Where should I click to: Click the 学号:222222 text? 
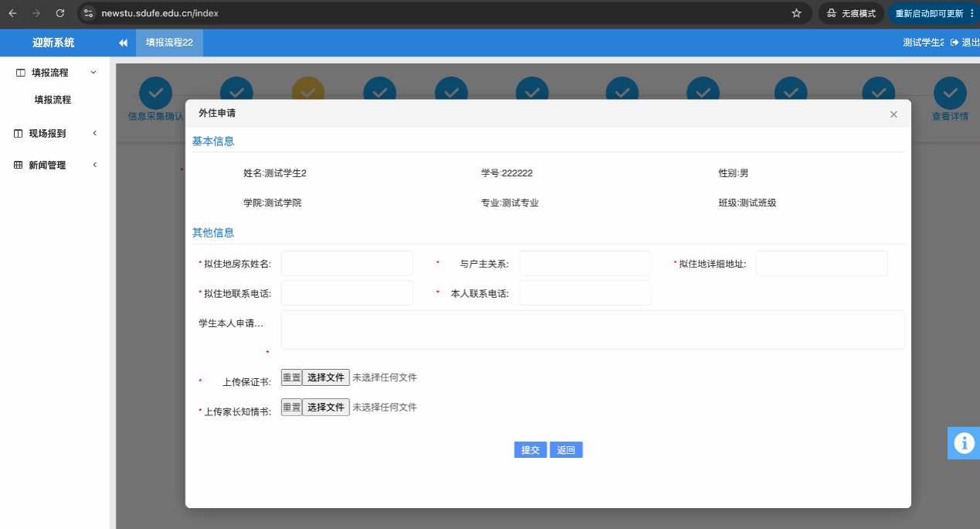[506, 173]
